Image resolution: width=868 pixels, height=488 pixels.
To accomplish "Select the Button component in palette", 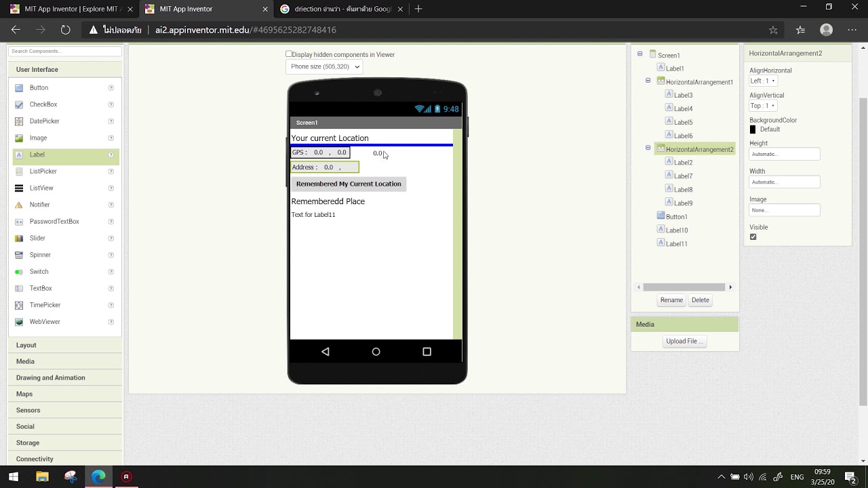I will 39,87.
